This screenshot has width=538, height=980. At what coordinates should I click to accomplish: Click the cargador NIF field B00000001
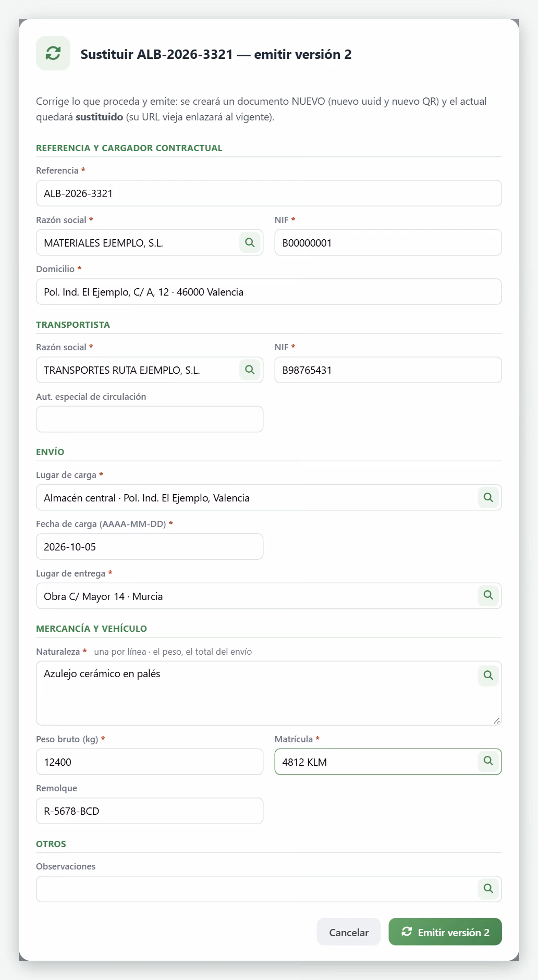[x=388, y=242]
